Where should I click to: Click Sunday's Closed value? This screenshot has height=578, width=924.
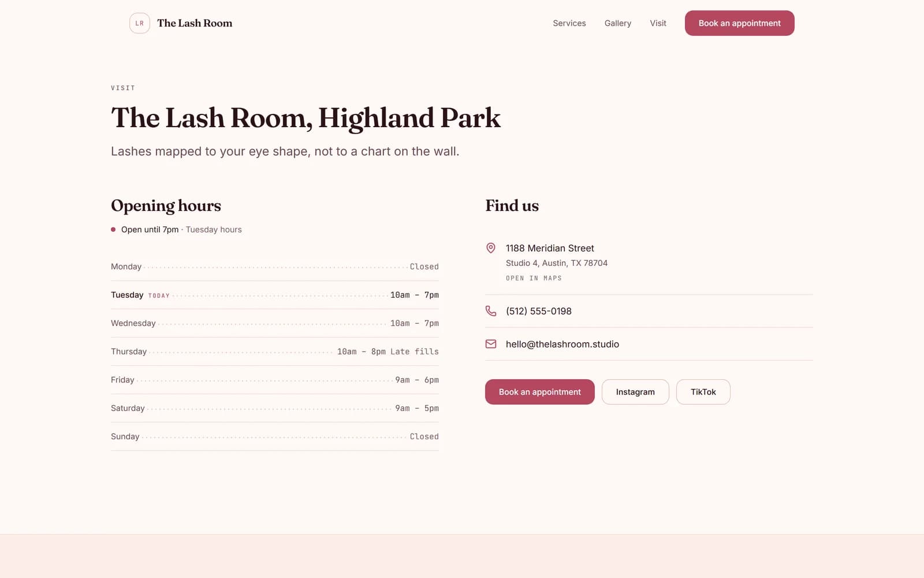tap(424, 436)
